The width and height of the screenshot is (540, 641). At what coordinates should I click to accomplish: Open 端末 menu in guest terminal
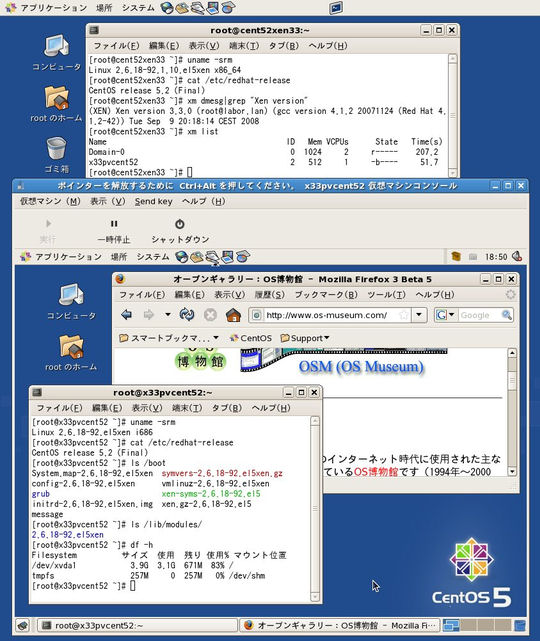[x=187, y=408]
